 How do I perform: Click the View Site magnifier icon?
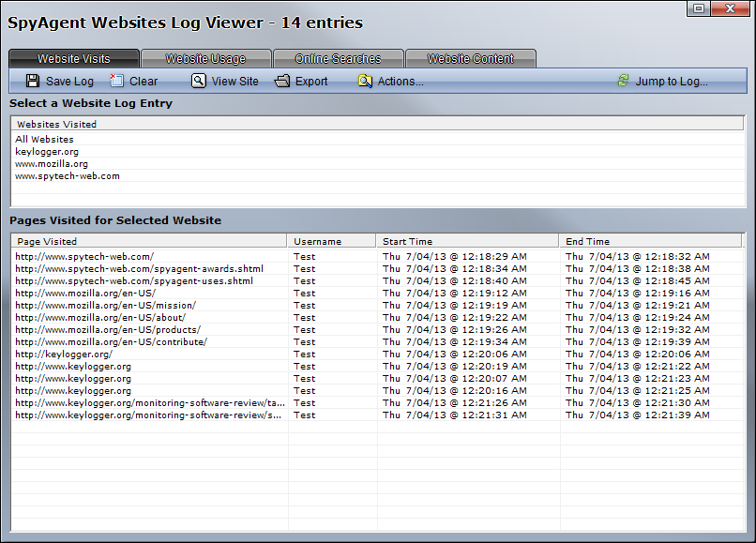click(199, 82)
